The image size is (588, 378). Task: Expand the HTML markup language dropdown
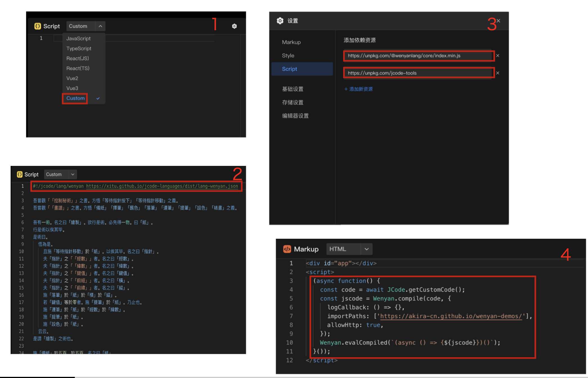366,249
